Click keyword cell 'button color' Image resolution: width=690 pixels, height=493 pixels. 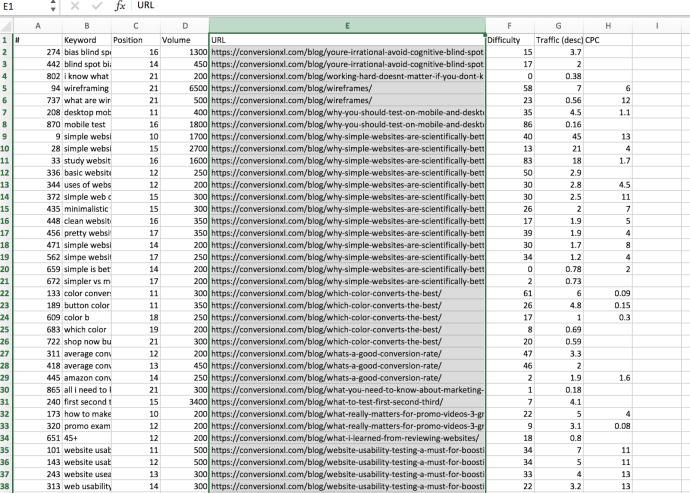click(x=87, y=305)
